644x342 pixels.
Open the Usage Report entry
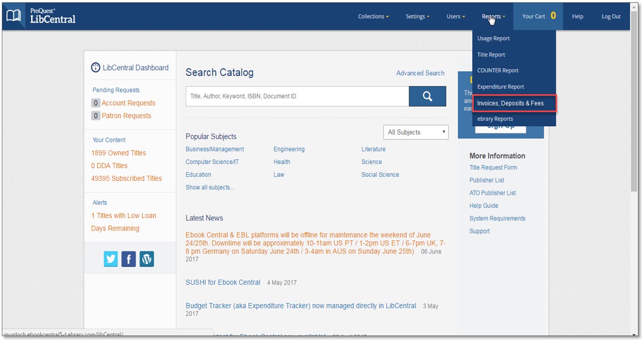(x=493, y=38)
